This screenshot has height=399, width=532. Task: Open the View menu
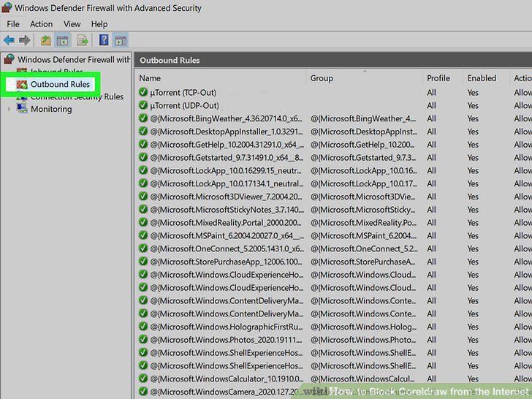pyautogui.click(x=72, y=24)
